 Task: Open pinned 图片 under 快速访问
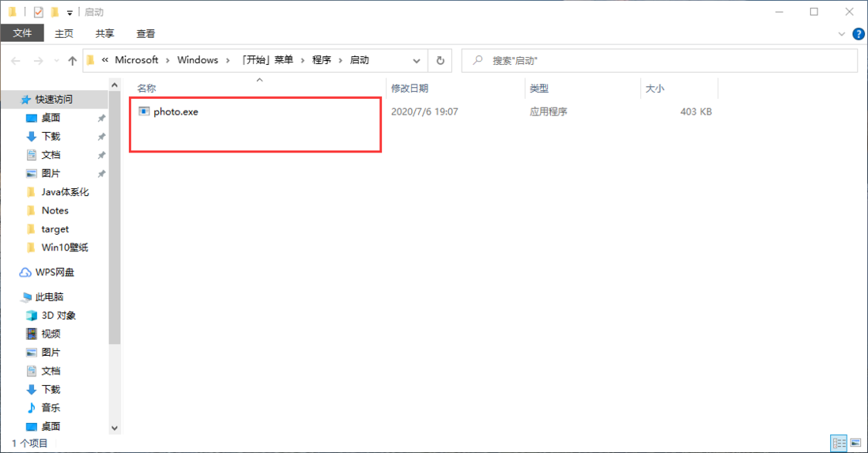pyautogui.click(x=51, y=173)
